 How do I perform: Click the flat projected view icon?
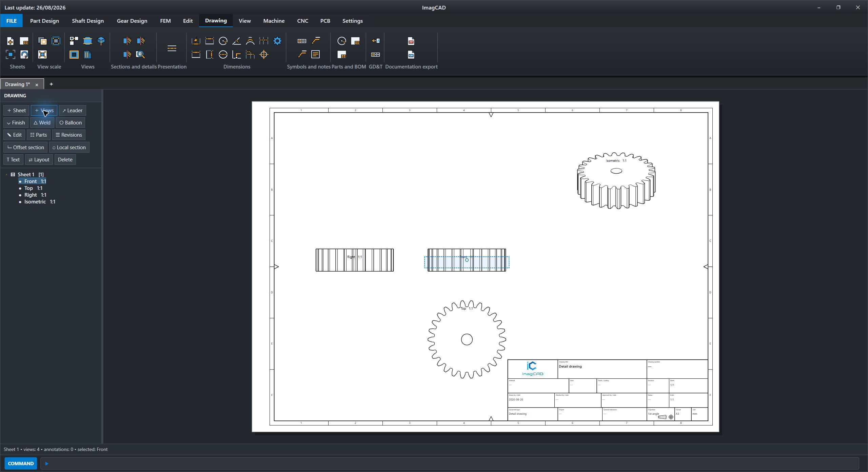[87, 41]
